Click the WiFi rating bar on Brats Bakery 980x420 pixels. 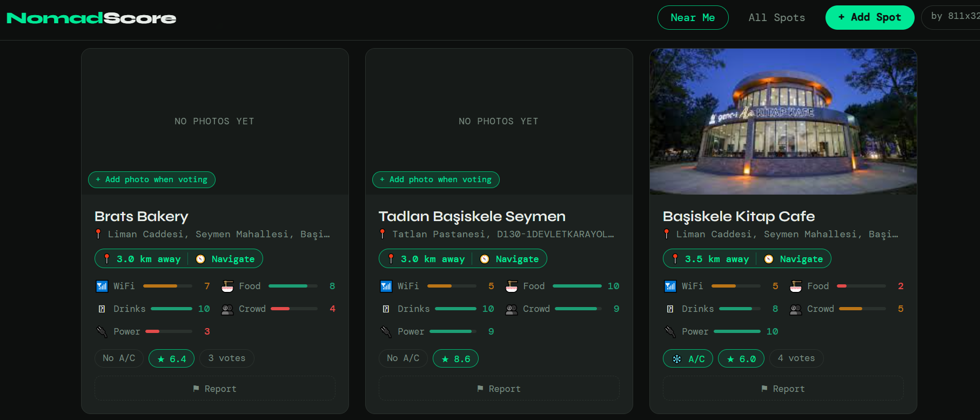click(x=167, y=286)
